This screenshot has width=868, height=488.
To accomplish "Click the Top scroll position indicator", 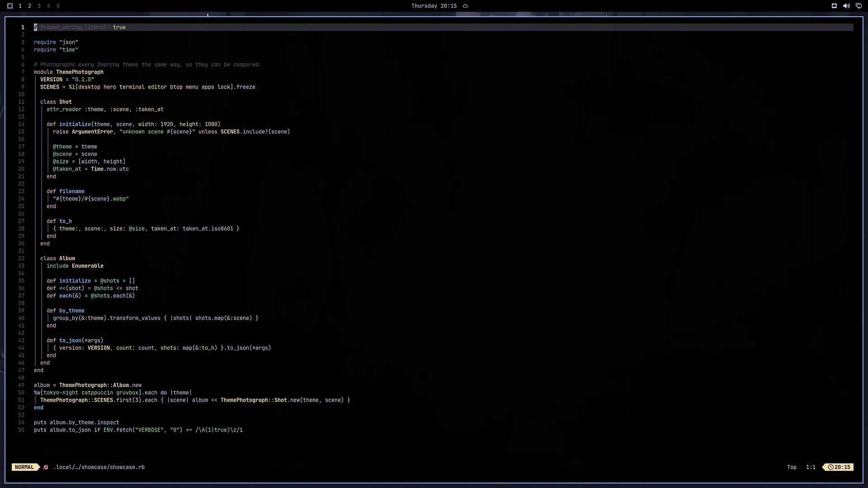I will point(792,467).
